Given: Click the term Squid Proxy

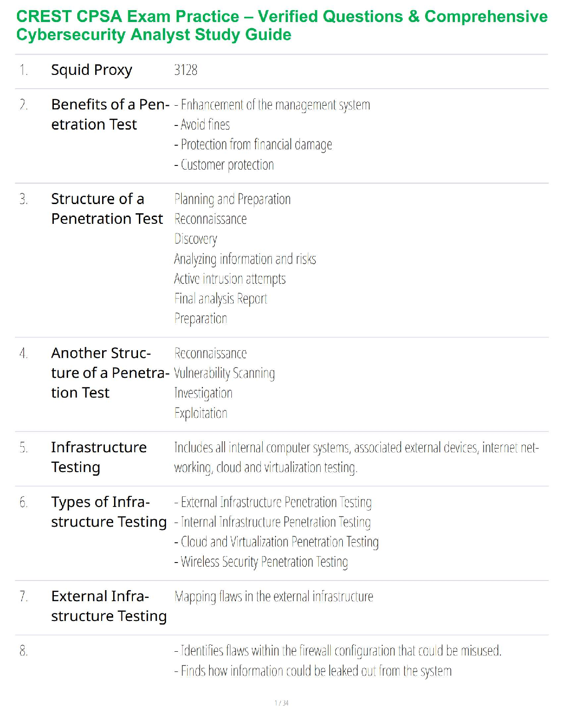Looking at the screenshot, I should click(92, 70).
